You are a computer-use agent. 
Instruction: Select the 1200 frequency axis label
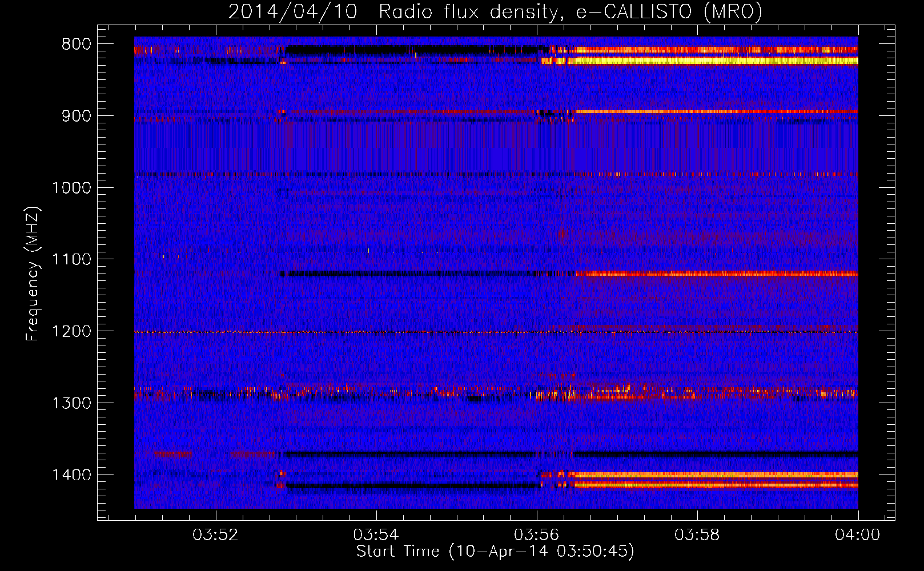(71, 331)
